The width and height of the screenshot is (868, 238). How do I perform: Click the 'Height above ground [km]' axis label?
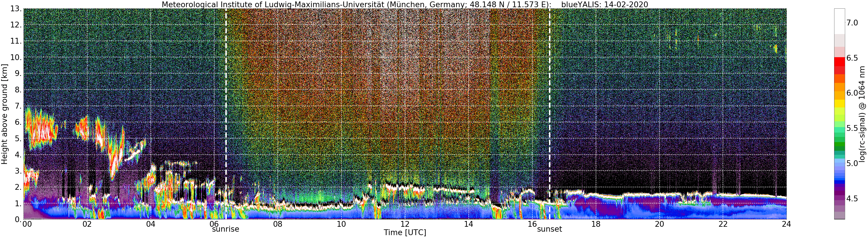click(4, 114)
